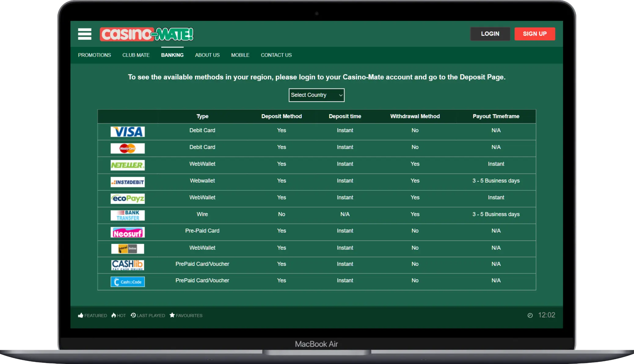Click the Neosurf logo
The image size is (634, 364).
tap(128, 232)
